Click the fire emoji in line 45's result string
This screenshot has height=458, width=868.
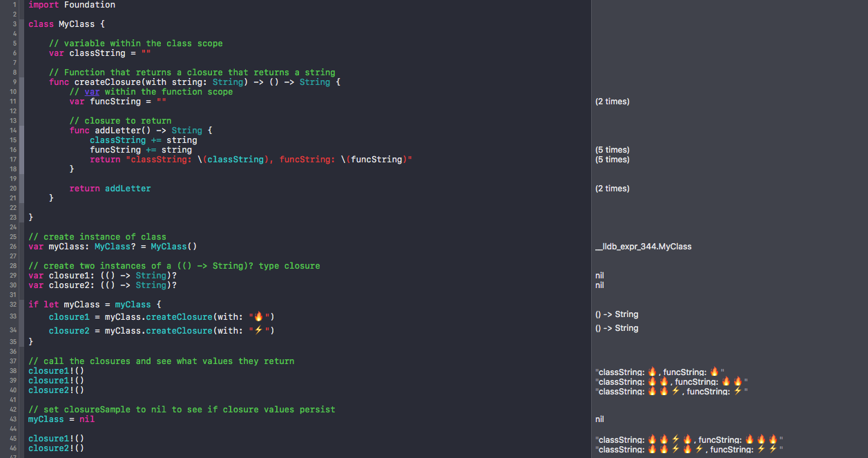coord(651,439)
